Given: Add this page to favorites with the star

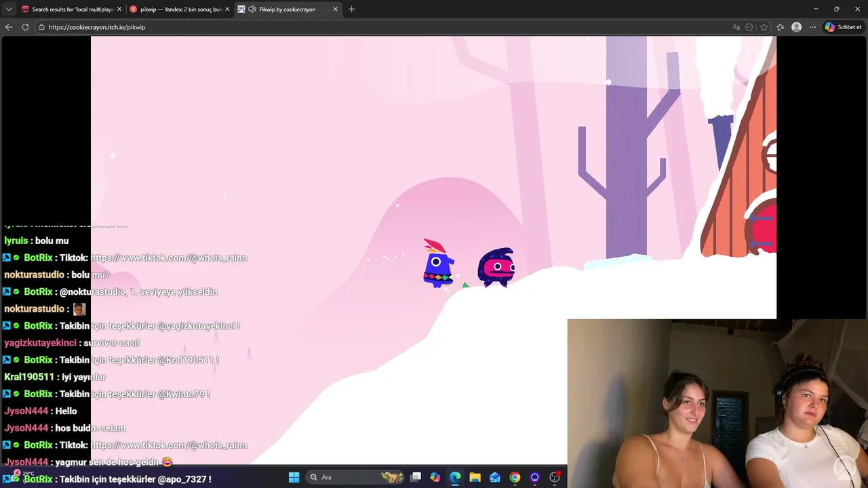Looking at the screenshot, I should [764, 27].
